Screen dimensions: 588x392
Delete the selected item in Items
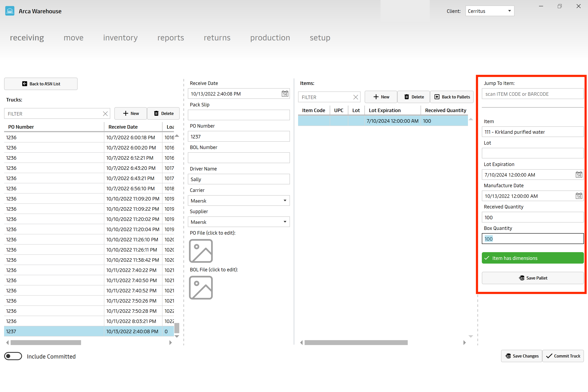tap(414, 97)
